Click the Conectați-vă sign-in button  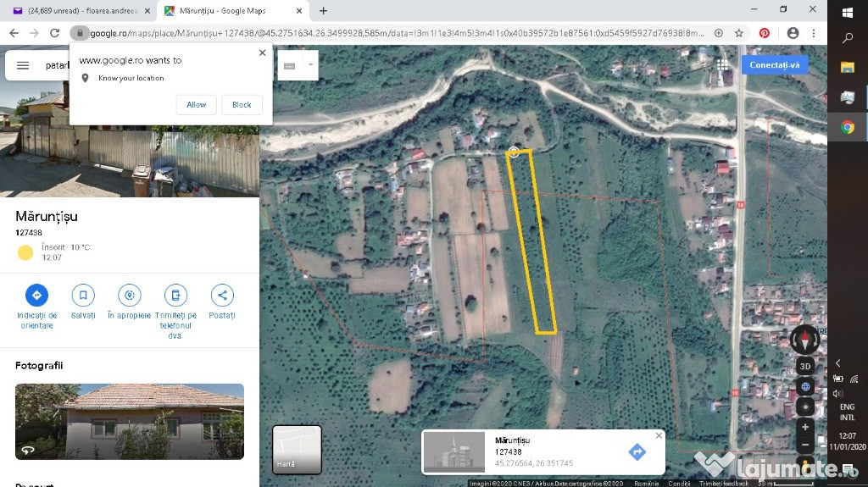[x=774, y=65]
